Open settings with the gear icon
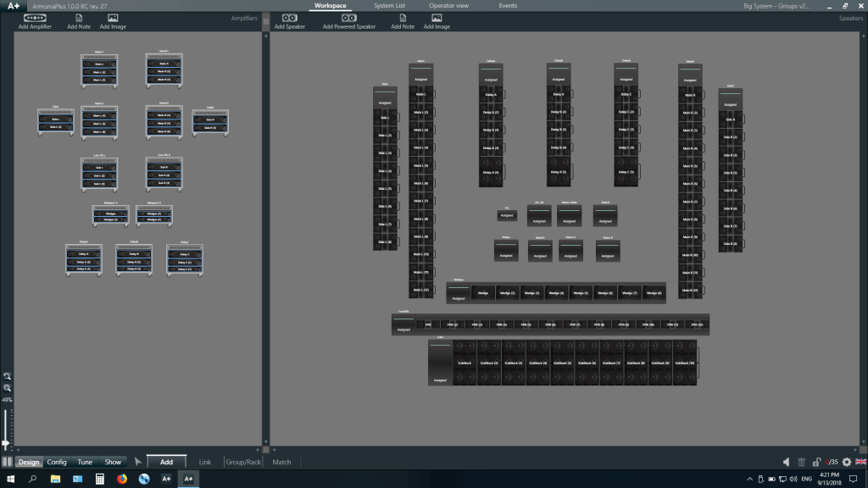Viewport: 868px width, 488px height. [846, 462]
